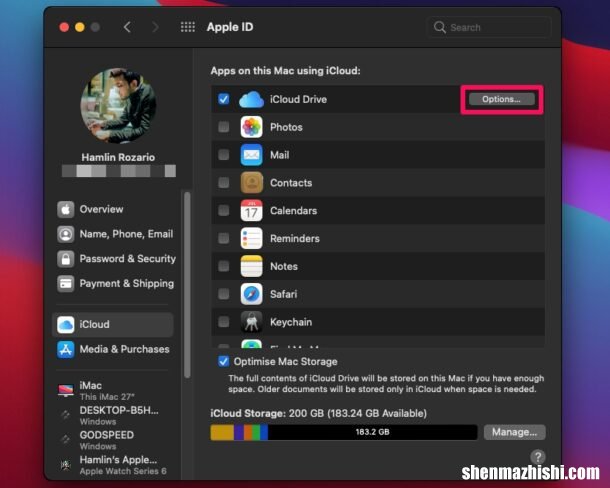Click the Notes app icon
Image resolution: width=610 pixels, height=488 pixels.
251,266
